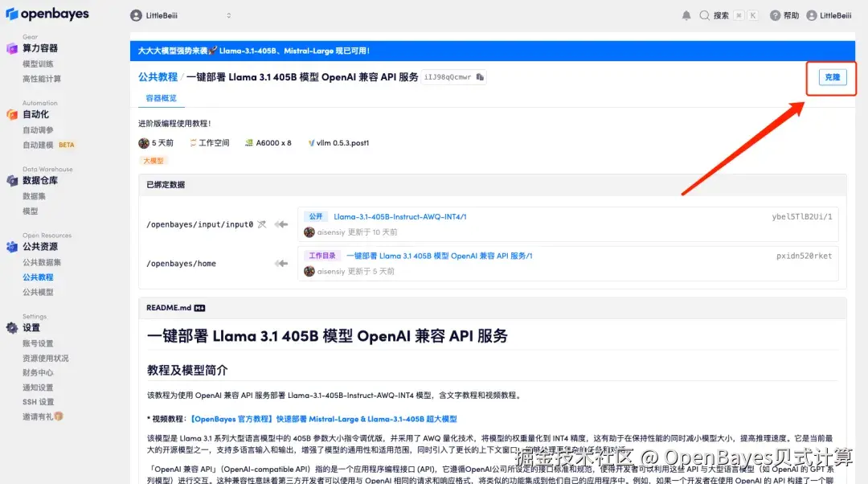This screenshot has width=868, height=484.
Task: Click aisensiy avatar in the 10 天前 row
Action: [x=309, y=232]
